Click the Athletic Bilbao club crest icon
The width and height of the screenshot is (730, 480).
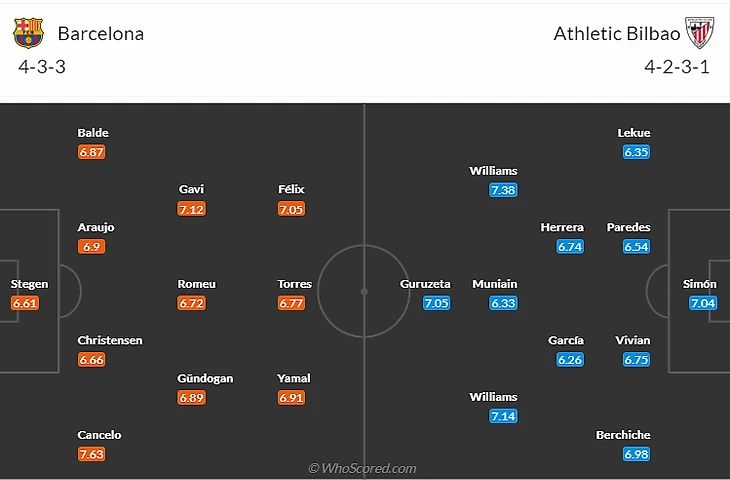click(x=701, y=33)
